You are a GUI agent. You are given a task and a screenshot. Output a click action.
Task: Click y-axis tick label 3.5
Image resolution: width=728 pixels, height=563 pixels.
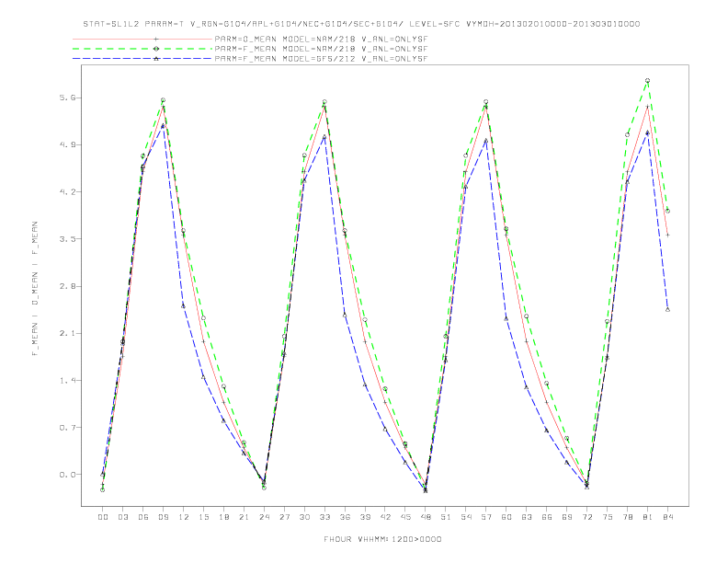point(68,239)
